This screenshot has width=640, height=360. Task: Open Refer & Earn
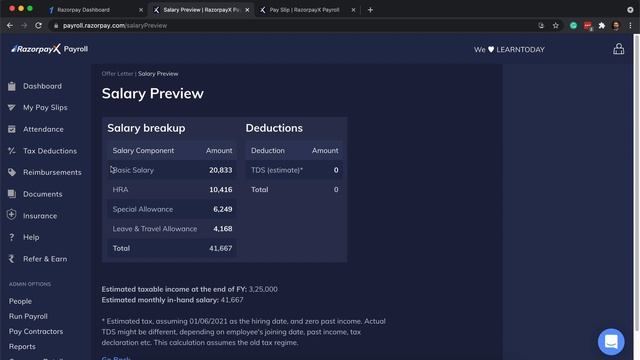point(45,259)
